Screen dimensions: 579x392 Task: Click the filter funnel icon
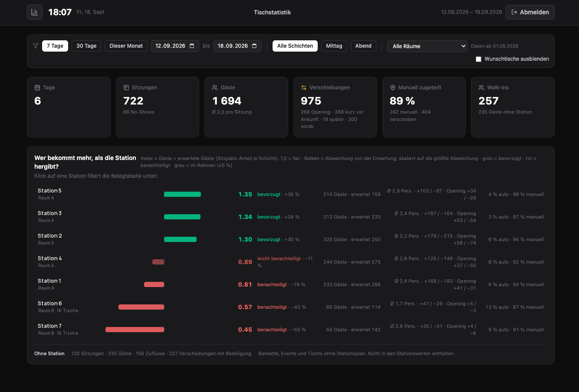click(x=36, y=46)
